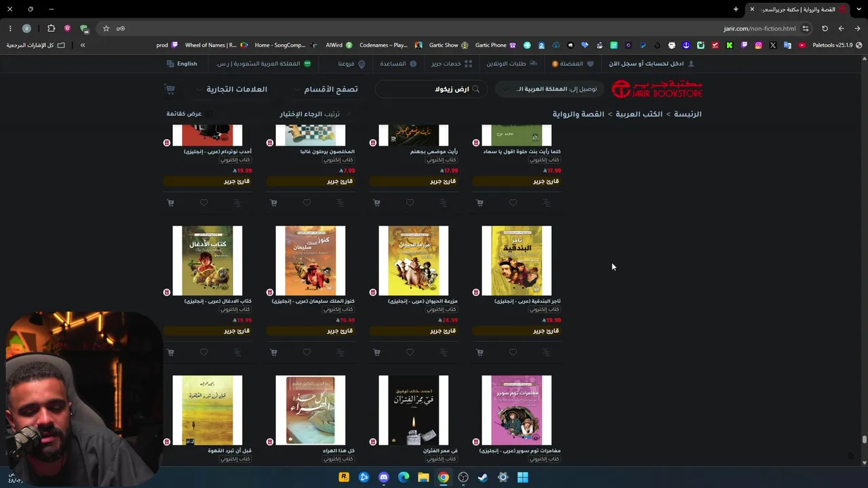Change country from المملكة العربية السعودية
Viewport: 868px width, 488px height.
pos(263,64)
